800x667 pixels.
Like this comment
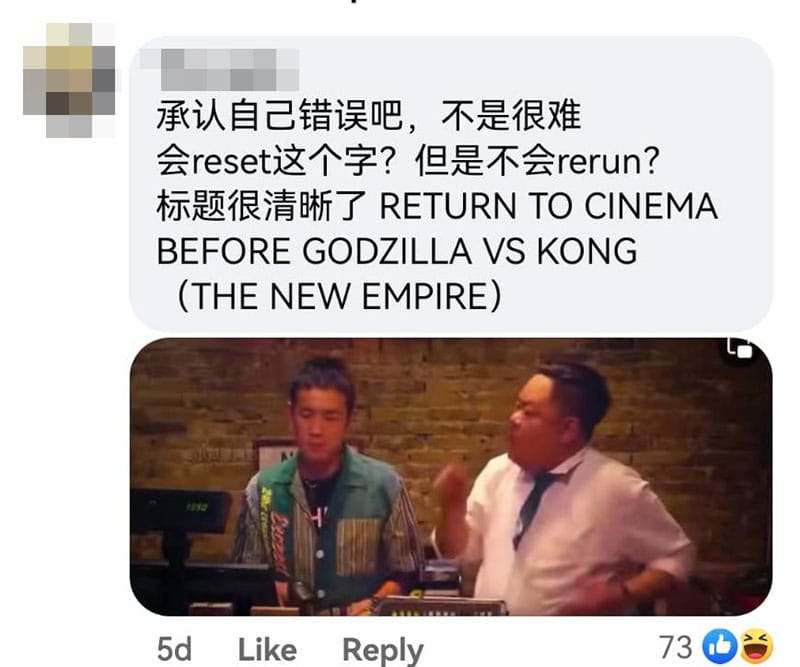coord(267,650)
